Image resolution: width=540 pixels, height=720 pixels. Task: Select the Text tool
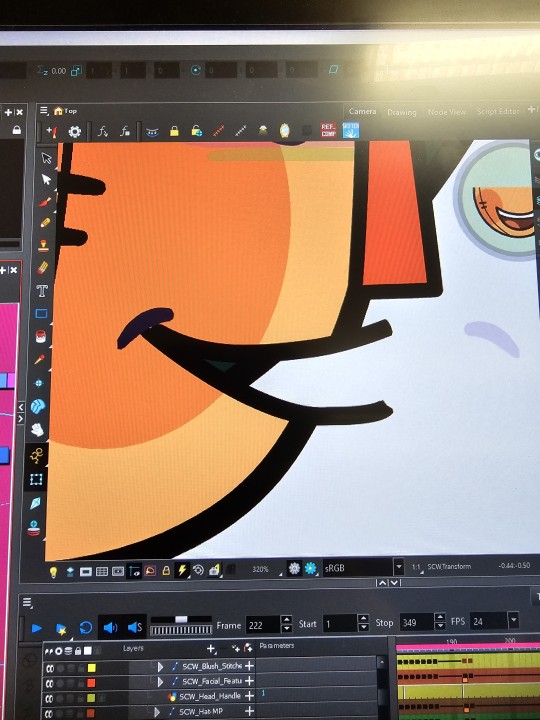click(42, 290)
